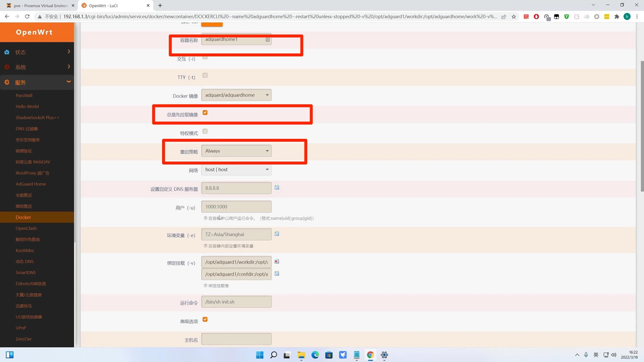Click the empty hostname (主机名) field
Screen dimensions: 644x362
[236, 339]
